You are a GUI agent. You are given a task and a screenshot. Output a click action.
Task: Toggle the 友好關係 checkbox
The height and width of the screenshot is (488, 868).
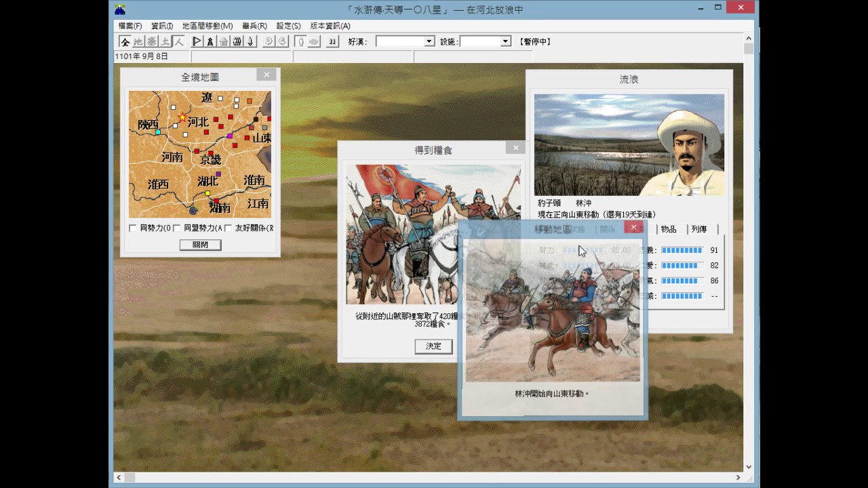228,228
